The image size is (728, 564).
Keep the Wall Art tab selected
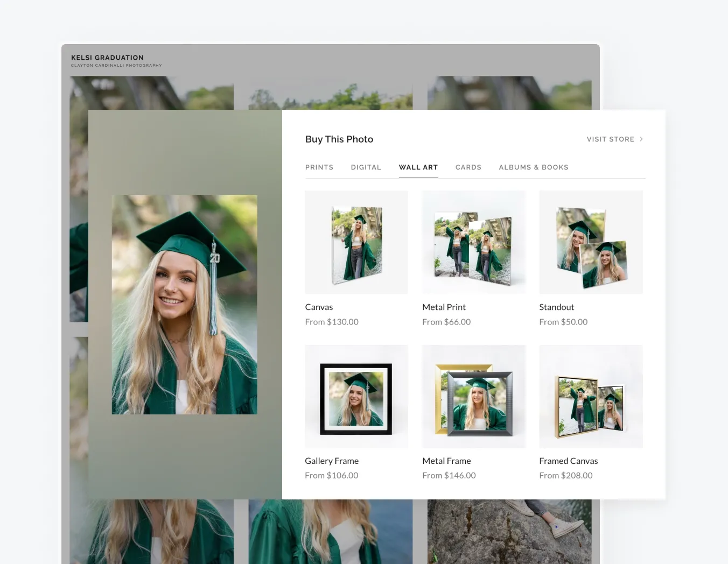pos(418,167)
